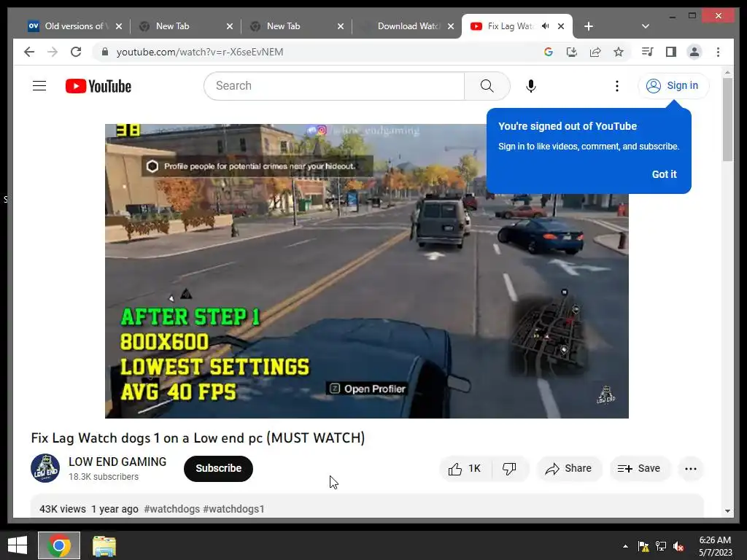This screenshot has width=747, height=560.
Task: Subscribe to LOW END GAMING
Action: pos(218,469)
